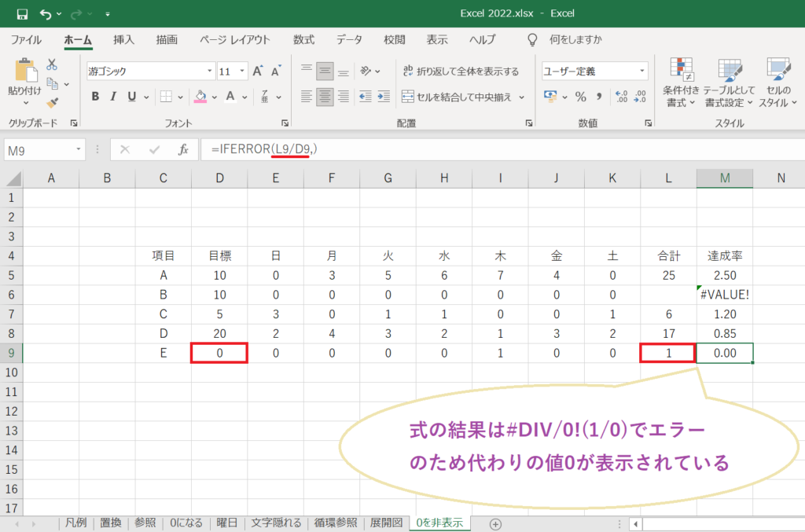
Task: Open the font name dropdown
Action: (x=209, y=70)
